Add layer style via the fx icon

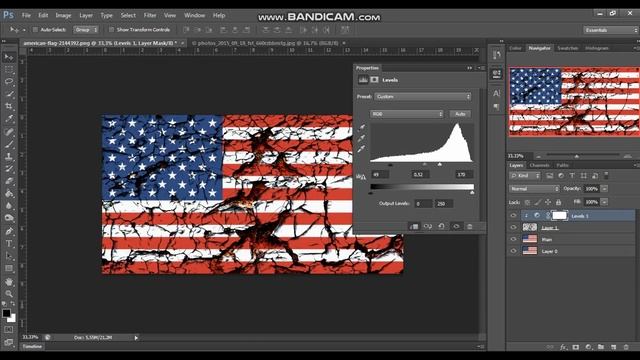[x=563, y=347]
